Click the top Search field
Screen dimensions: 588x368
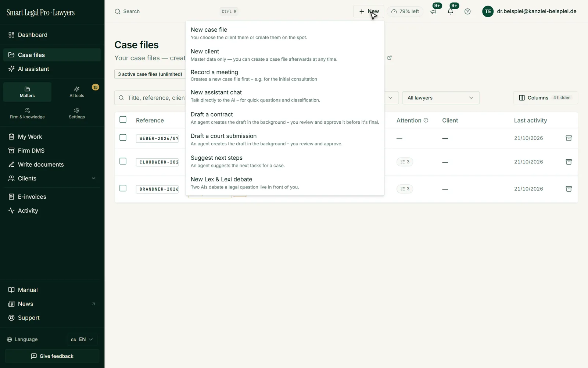(x=176, y=11)
